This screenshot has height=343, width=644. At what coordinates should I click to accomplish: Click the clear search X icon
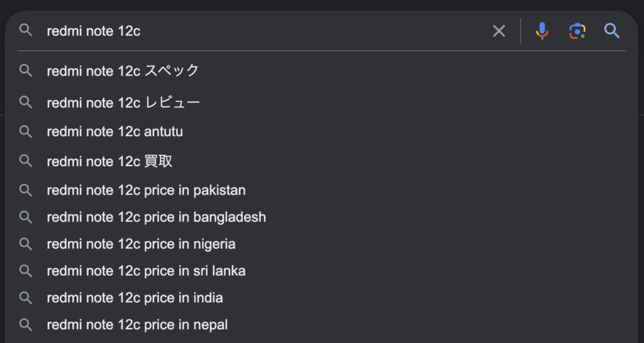click(499, 31)
